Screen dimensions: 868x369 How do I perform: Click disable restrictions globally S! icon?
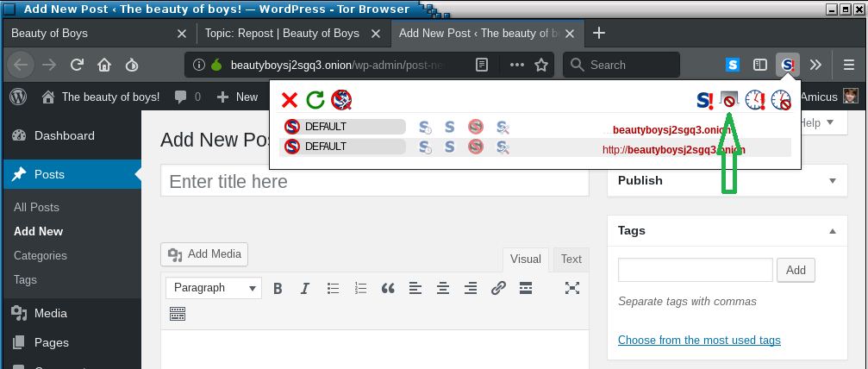(706, 100)
